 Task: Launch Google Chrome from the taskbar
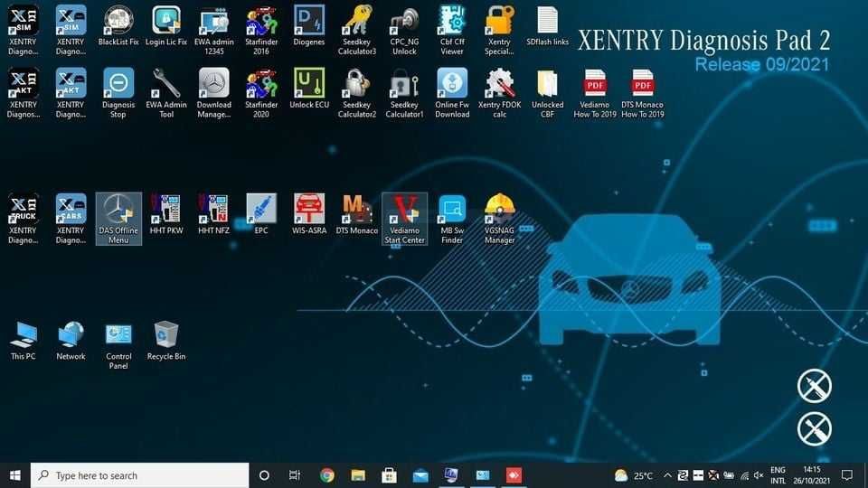(326, 475)
